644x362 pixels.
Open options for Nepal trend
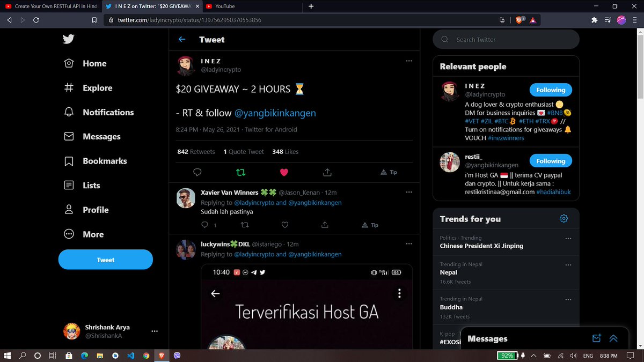coord(568,265)
